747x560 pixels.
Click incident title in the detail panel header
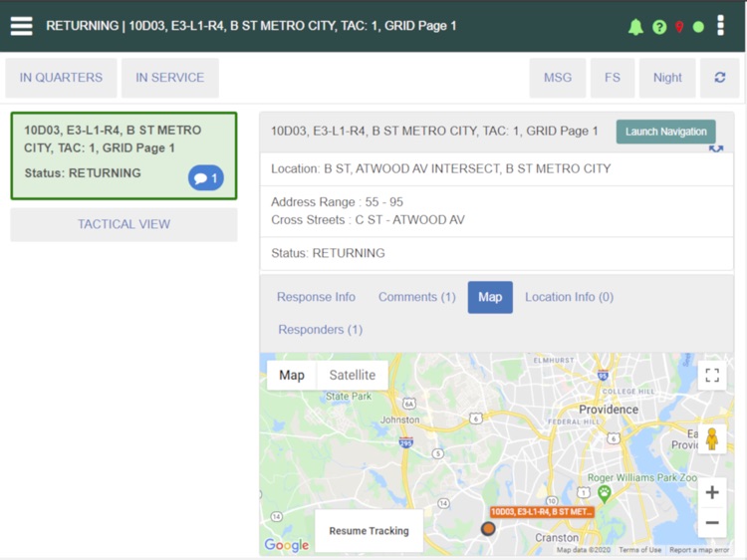pos(434,132)
